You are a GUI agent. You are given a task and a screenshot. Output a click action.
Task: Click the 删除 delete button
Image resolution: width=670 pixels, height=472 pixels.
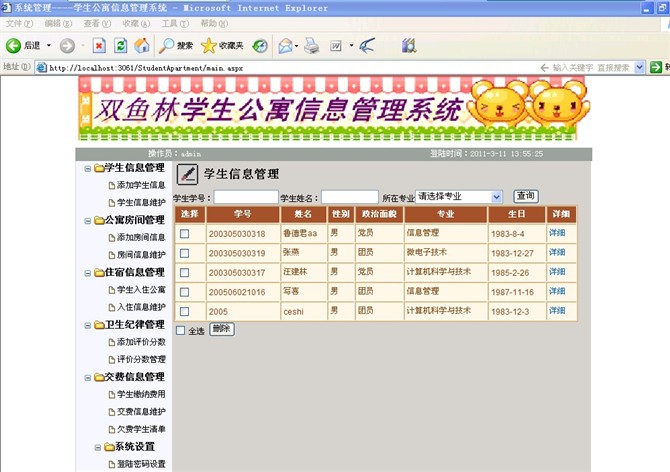[x=221, y=329]
